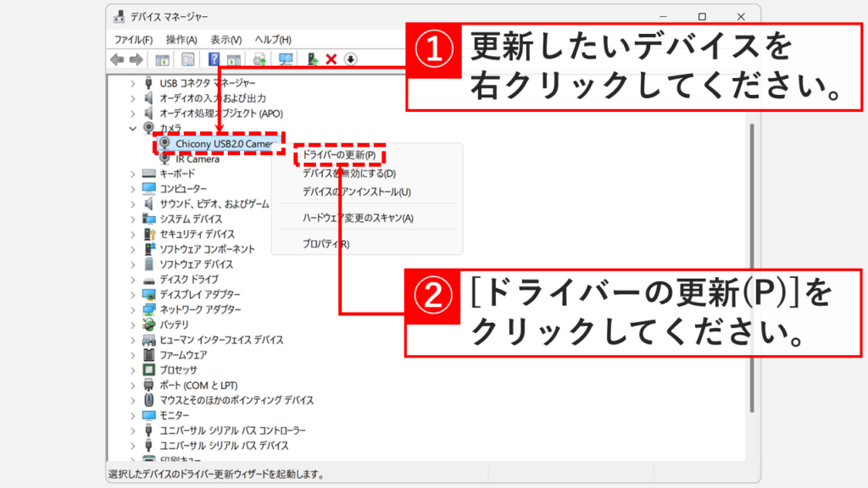Click the show/hide console tree toolbar icon
Image resolution: width=868 pixels, height=488 pixels.
[x=162, y=58]
